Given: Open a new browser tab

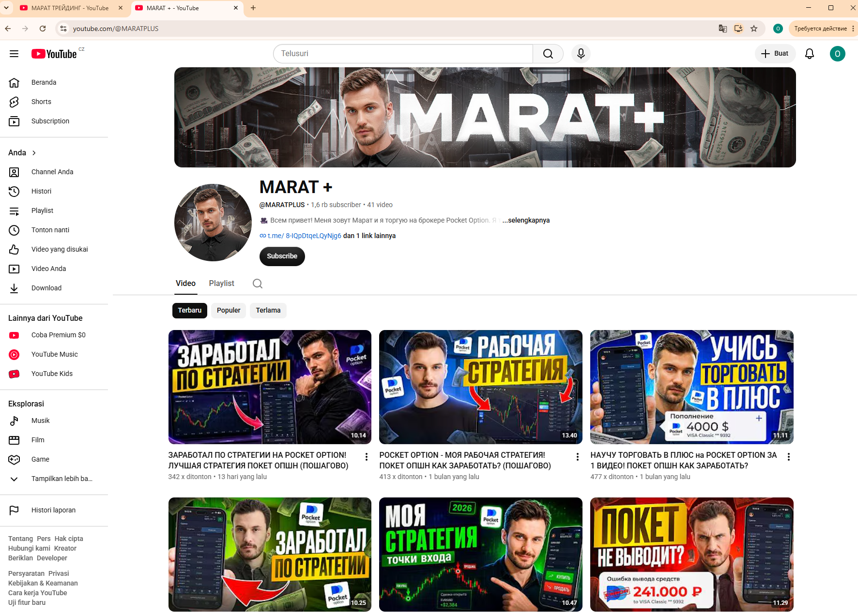Looking at the screenshot, I should coord(253,8).
